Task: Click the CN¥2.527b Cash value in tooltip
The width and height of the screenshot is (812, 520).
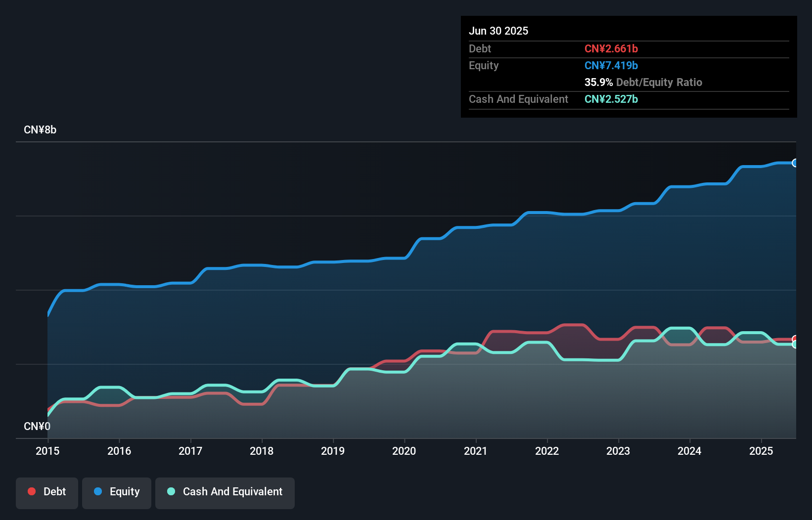Action: click(611, 99)
